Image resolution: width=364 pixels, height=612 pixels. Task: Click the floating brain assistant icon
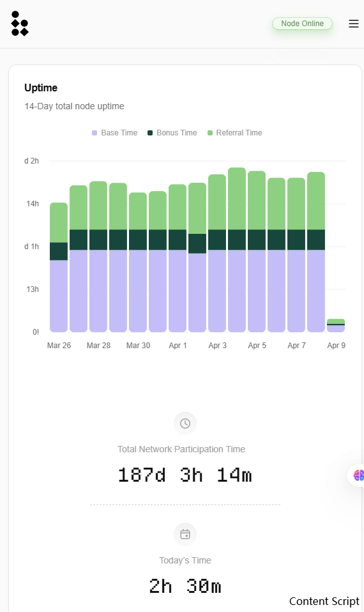point(358,475)
